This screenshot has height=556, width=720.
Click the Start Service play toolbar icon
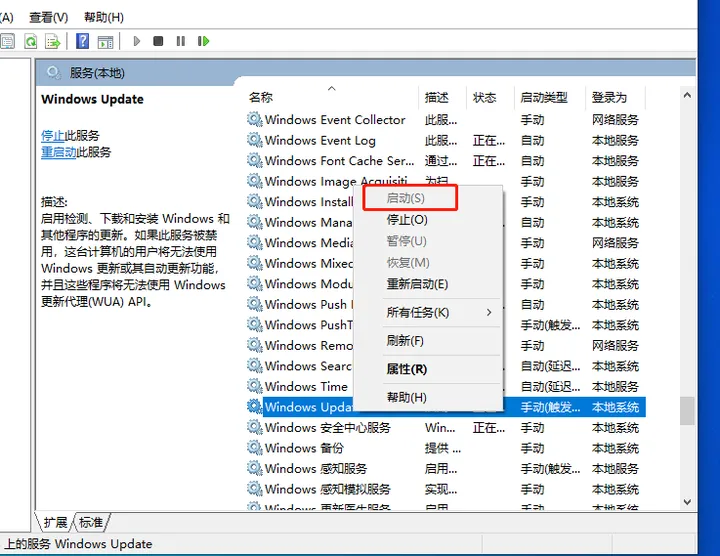pos(136,41)
